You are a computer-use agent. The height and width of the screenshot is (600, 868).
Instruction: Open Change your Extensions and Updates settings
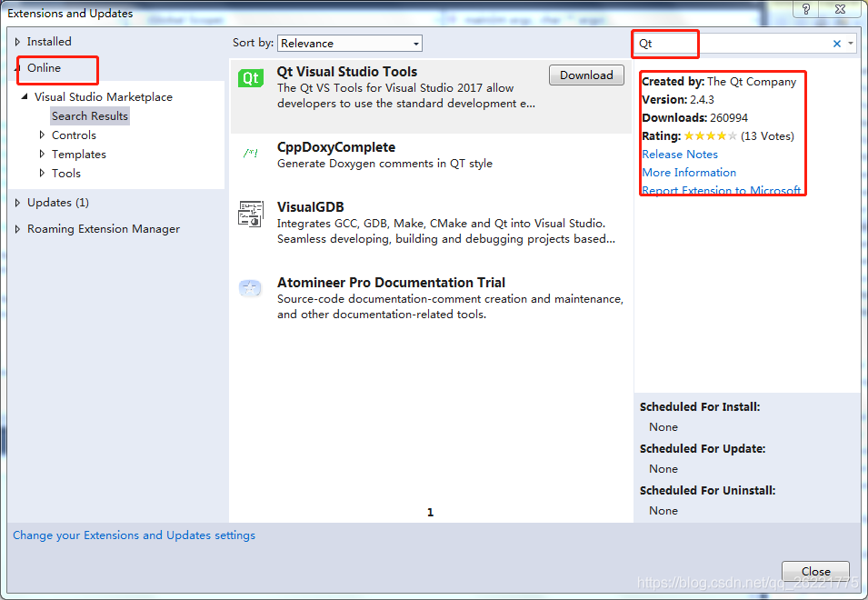pos(134,535)
